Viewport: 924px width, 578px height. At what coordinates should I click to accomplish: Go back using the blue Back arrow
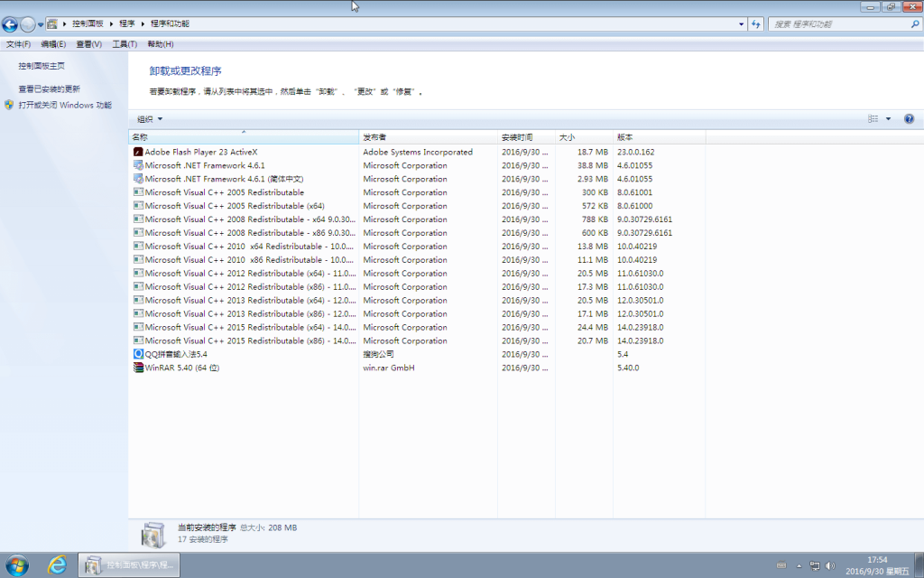[9, 24]
